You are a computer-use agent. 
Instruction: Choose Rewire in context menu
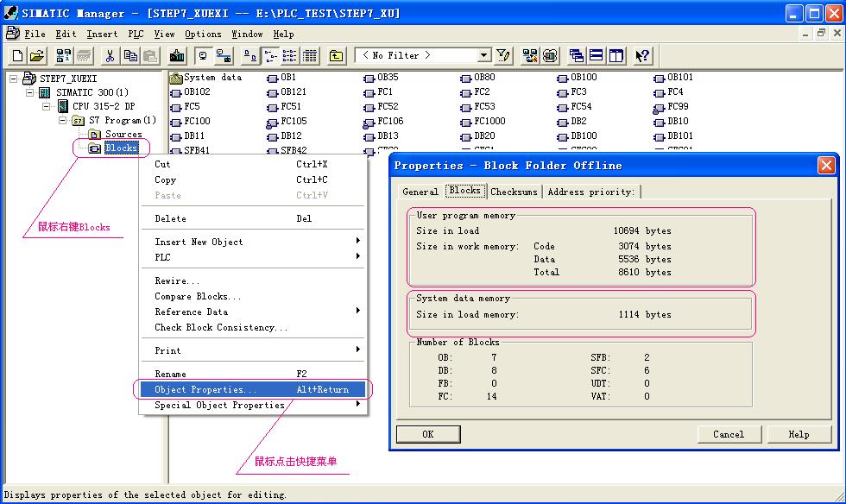click(252, 280)
